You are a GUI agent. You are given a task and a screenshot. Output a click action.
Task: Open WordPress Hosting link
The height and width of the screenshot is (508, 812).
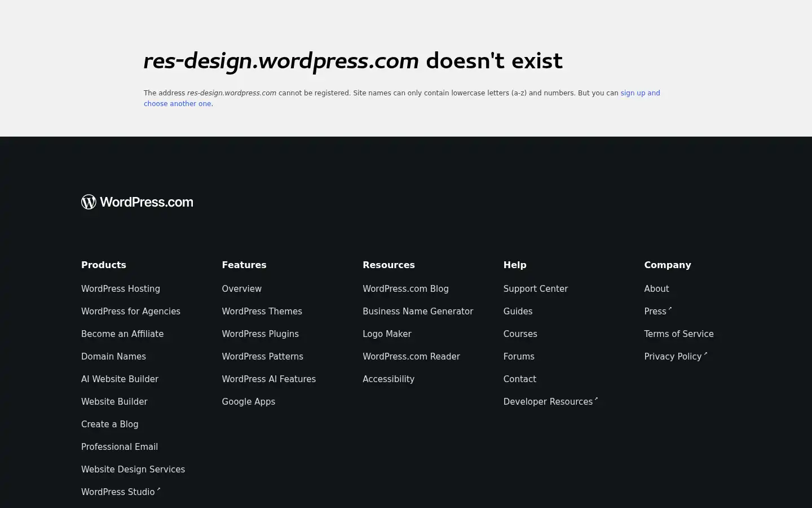(121, 289)
